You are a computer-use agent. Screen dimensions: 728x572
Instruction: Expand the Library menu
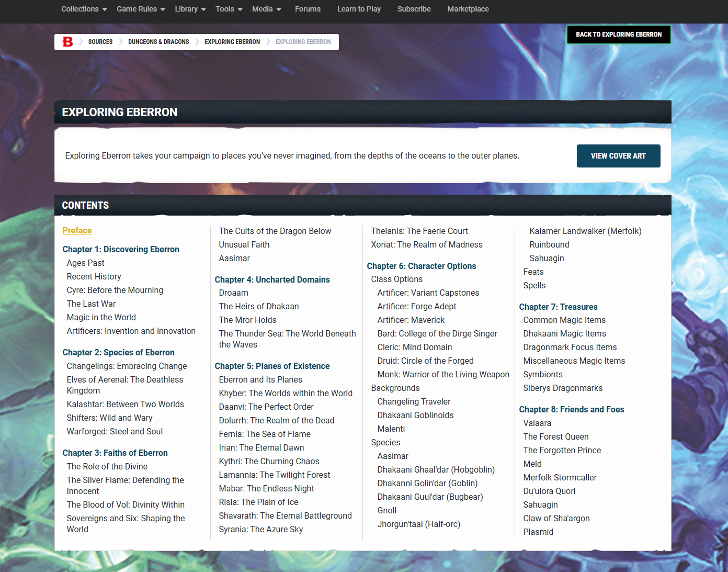190,9
